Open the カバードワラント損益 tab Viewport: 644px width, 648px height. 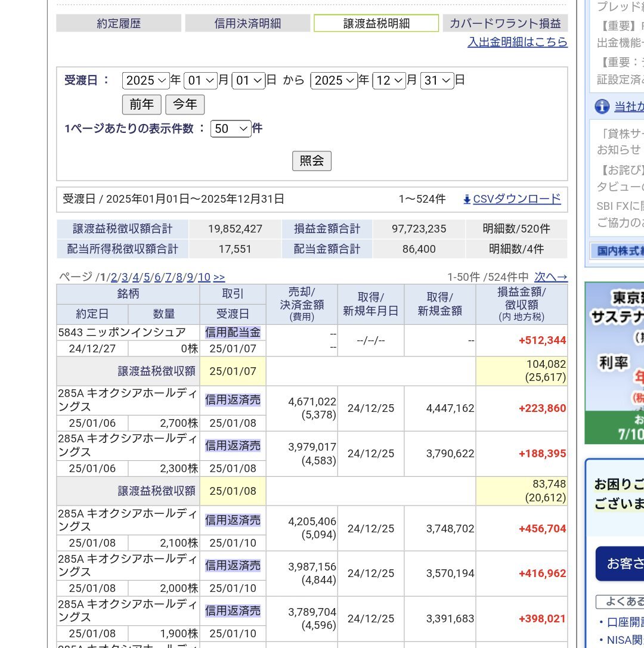(505, 23)
